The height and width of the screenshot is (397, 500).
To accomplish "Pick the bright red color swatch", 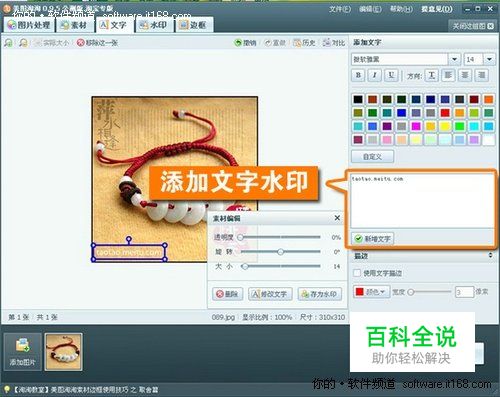I will [445, 113].
